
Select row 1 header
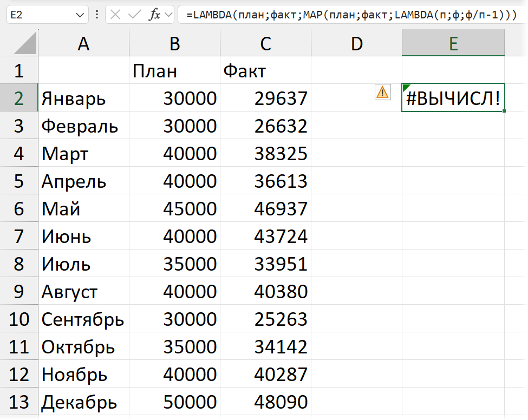click(19, 70)
